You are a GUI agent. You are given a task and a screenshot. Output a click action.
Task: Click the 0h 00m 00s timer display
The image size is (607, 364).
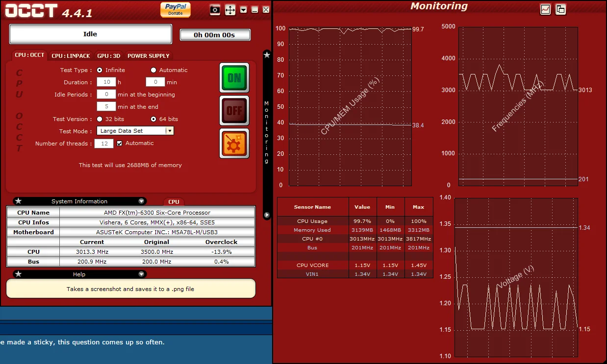215,35
